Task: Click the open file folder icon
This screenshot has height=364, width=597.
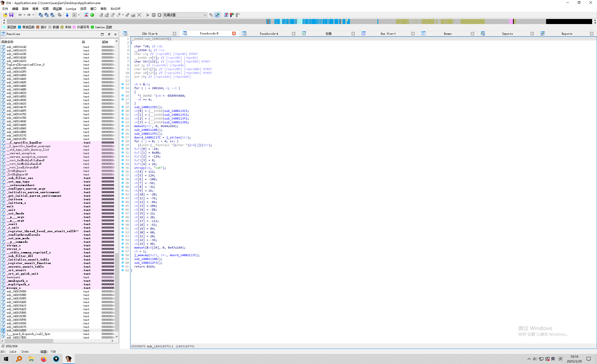Action: pos(5,15)
